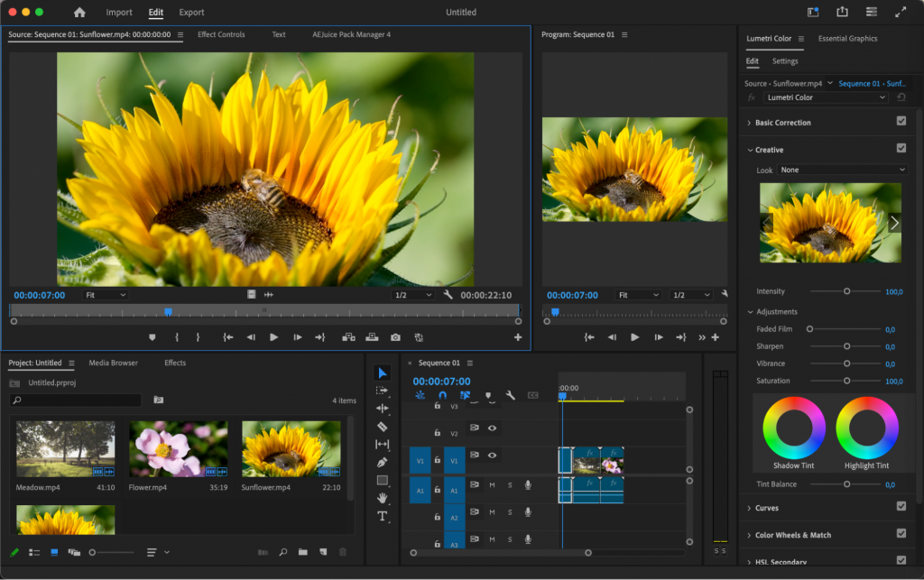Open the Export menu item

(x=190, y=12)
